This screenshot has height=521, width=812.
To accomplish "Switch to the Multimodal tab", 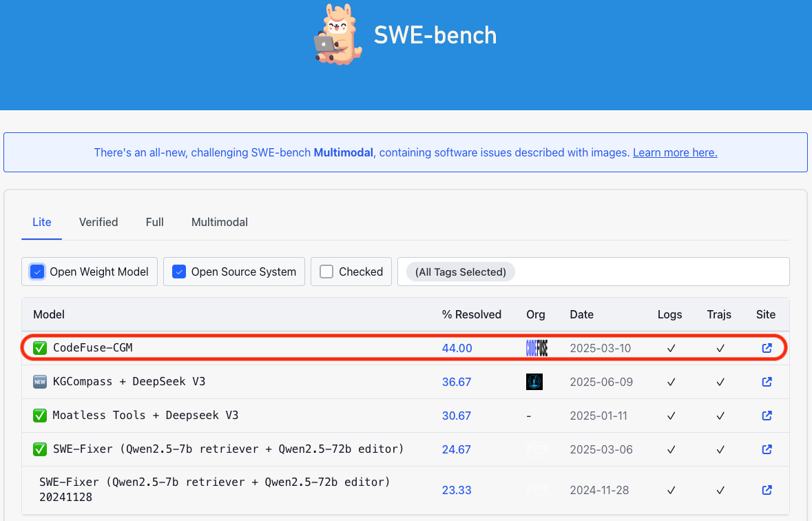I will (x=220, y=222).
